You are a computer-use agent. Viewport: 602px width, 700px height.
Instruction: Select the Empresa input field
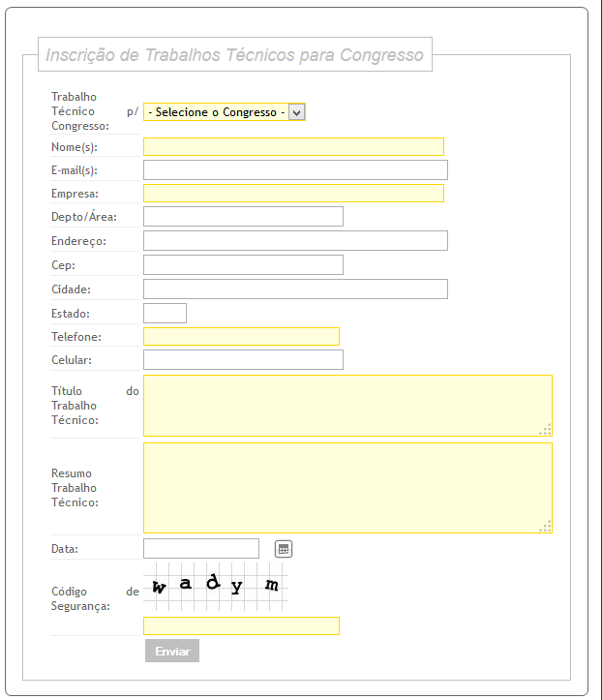293,194
